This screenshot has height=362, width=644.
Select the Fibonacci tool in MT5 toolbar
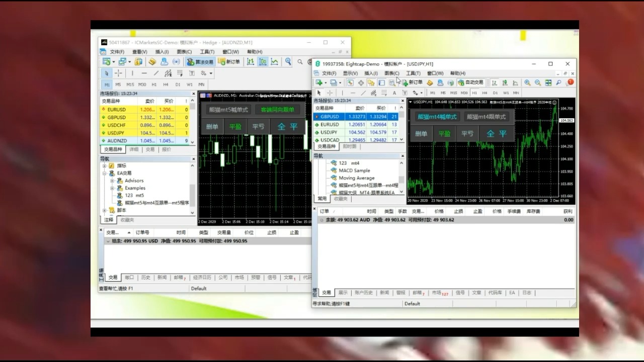(180, 73)
